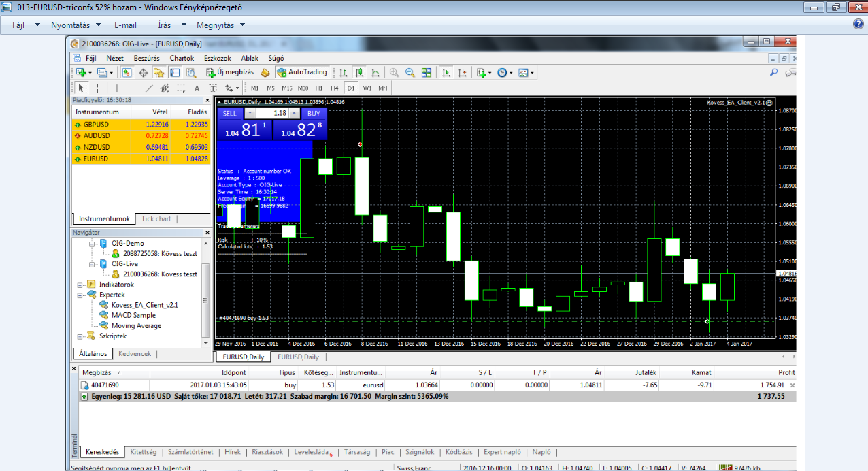Open the Chartok menu
The width and height of the screenshot is (868, 471).
click(x=182, y=59)
